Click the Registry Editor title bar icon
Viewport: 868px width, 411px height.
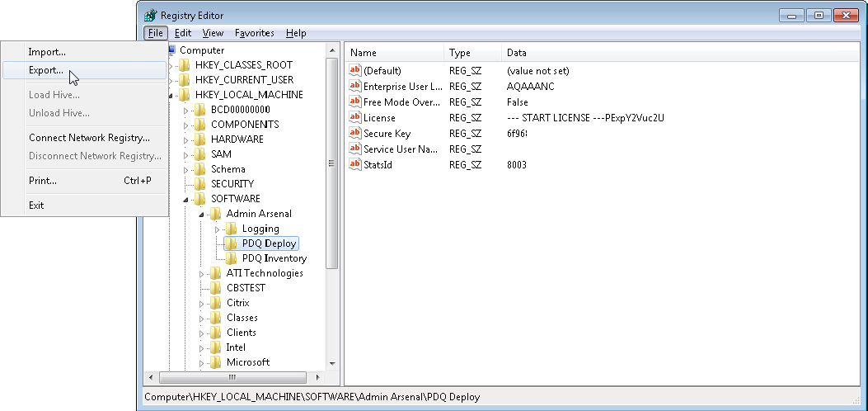pyautogui.click(x=150, y=15)
